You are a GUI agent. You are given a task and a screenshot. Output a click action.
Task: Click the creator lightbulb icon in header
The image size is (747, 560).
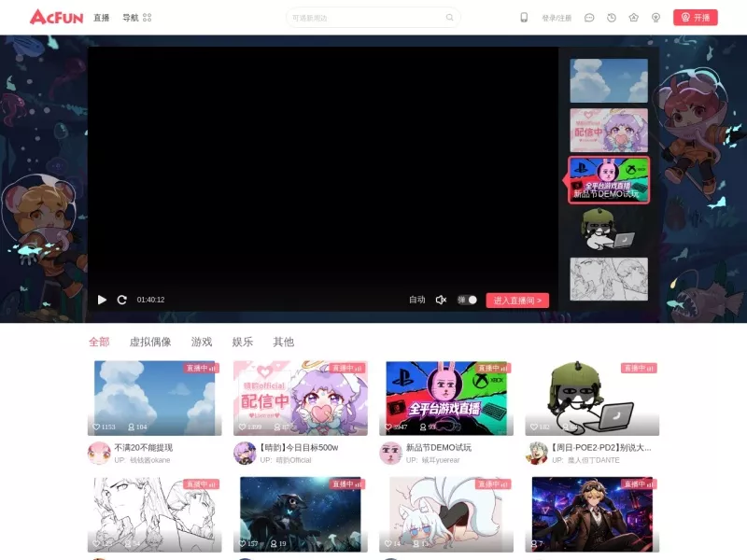[x=656, y=18]
